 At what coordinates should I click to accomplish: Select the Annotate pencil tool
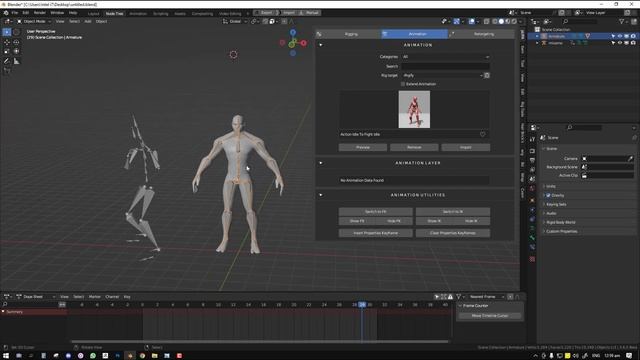[x=7, y=61]
